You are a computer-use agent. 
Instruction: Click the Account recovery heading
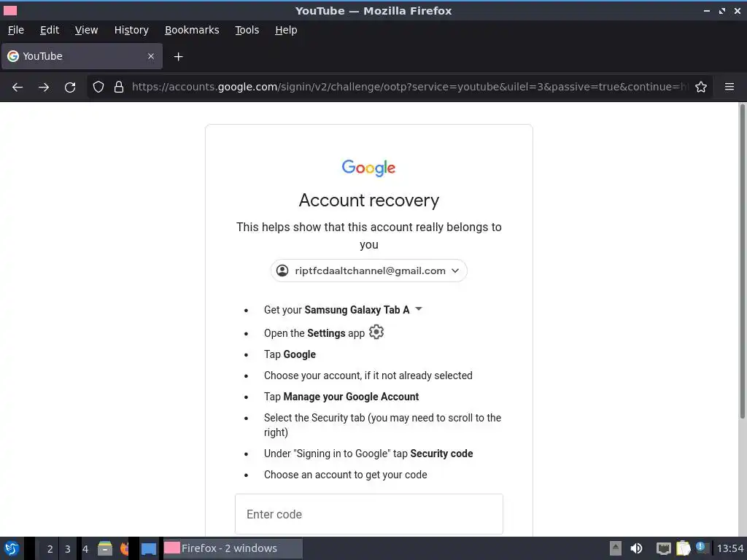[x=368, y=201]
